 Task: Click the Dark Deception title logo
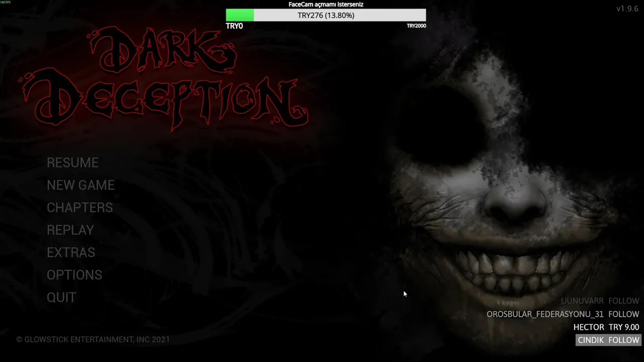(164, 78)
